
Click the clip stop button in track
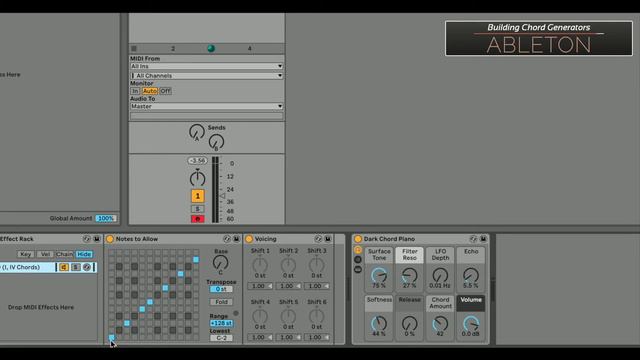[134, 49]
